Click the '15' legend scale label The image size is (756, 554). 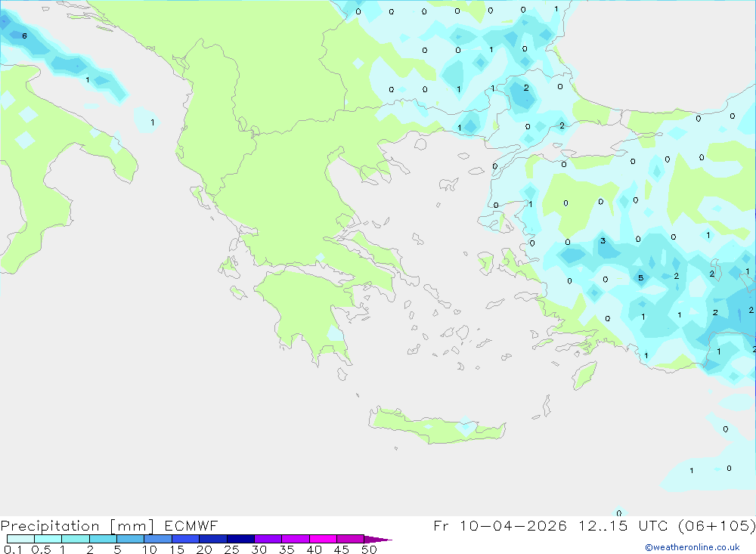click(177, 549)
